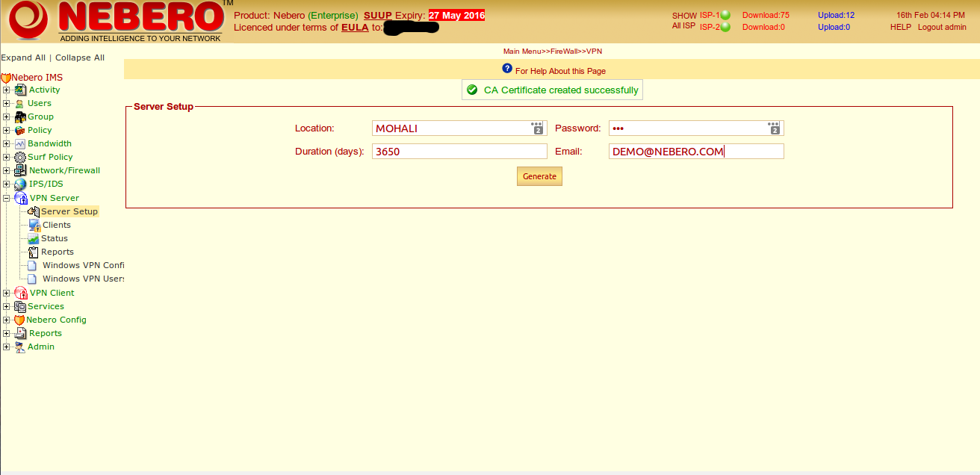This screenshot has width=980, height=475.
Task: Select the IPS/IDS menu label
Action: click(x=46, y=184)
